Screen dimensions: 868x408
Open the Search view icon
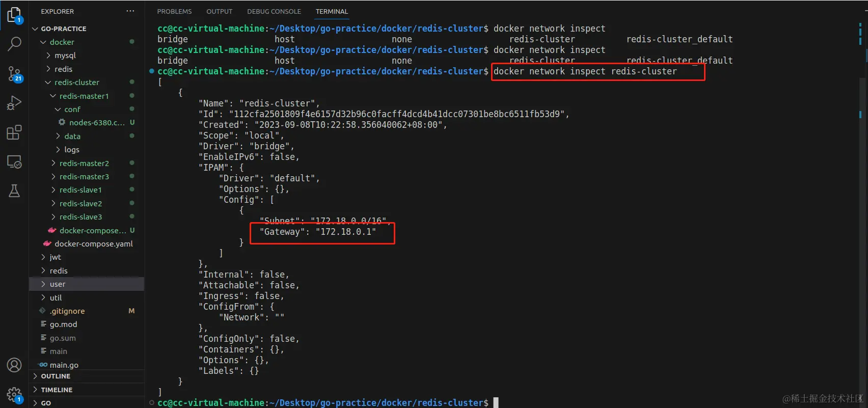tap(14, 44)
